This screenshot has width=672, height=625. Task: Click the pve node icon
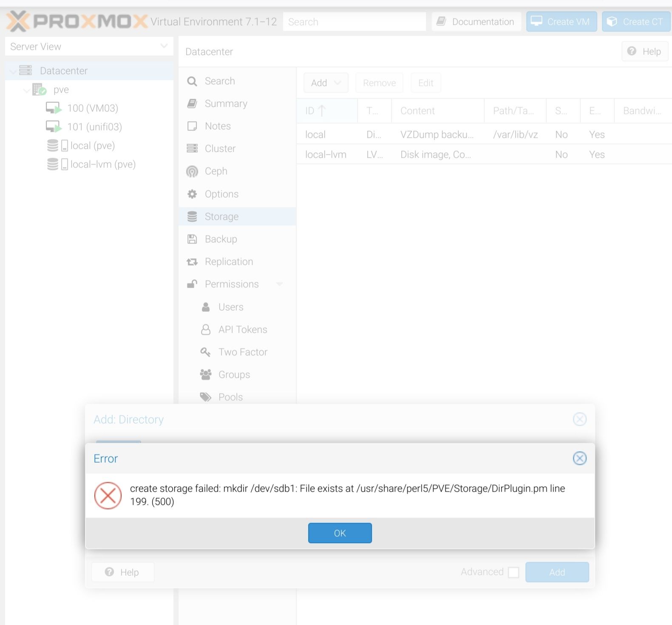pos(39,89)
